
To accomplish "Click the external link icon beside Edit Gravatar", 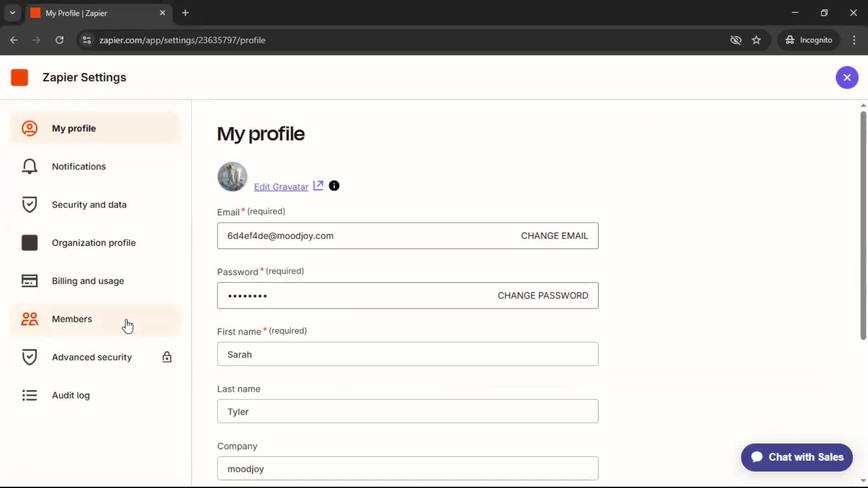I will point(318,186).
